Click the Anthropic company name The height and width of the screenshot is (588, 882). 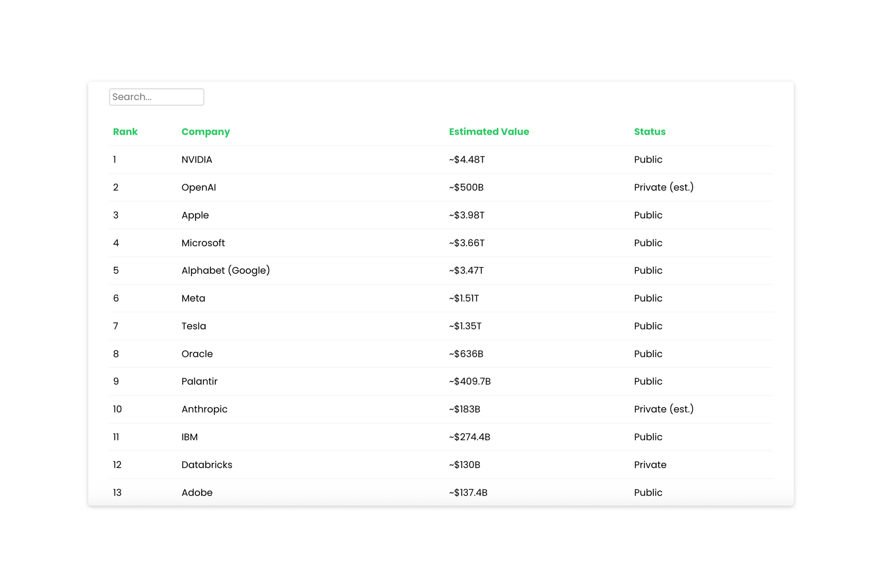[x=204, y=409]
